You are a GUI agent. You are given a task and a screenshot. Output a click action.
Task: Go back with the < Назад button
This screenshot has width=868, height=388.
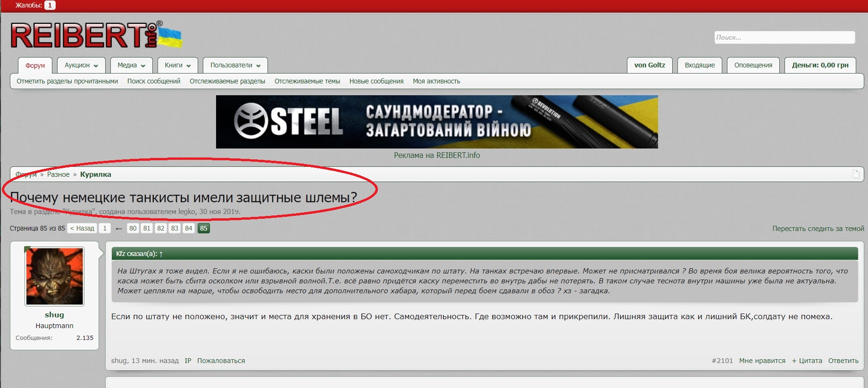click(82, 228)
